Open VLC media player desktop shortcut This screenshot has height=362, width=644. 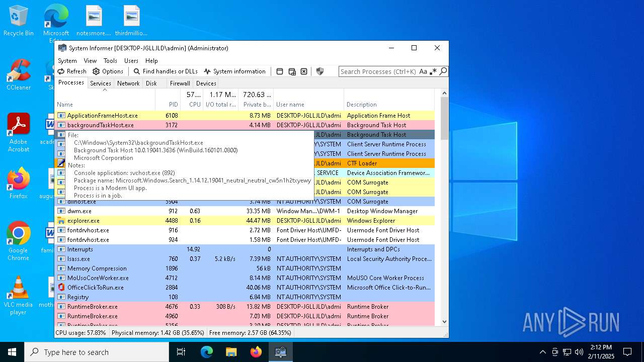(x=19, y=296)
